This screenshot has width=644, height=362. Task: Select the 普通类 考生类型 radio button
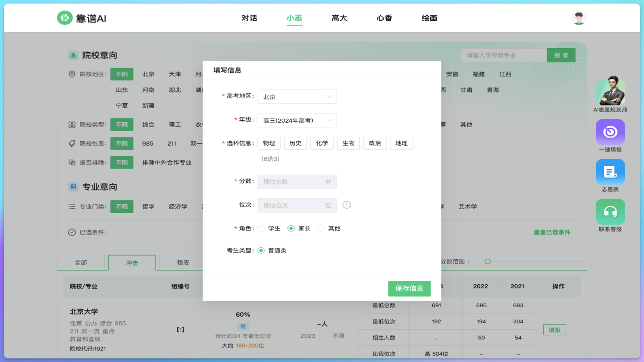[262, 250]
